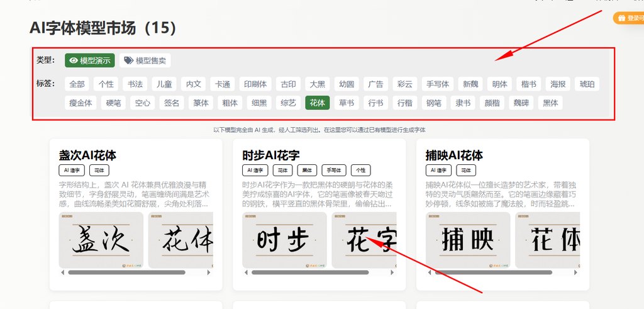
Task: Click the 手写体 badge on 时步AI花字 card
Action: click(334, 170)
